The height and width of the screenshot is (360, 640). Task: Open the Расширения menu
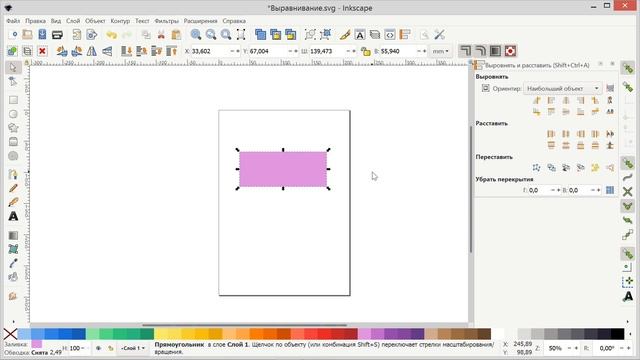click(x=200, y=21)
